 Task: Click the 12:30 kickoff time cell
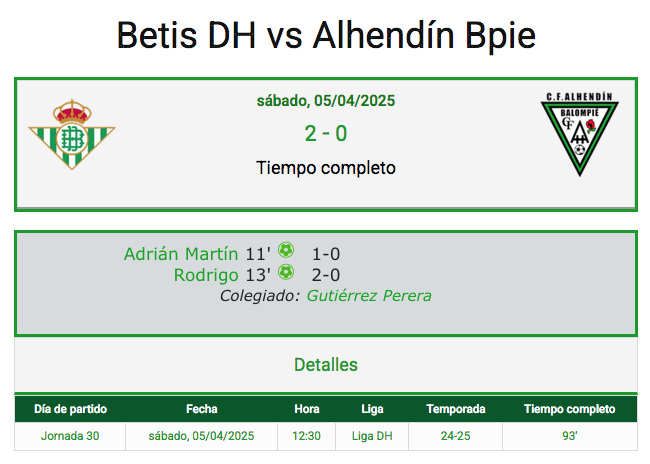coord(306,436)
